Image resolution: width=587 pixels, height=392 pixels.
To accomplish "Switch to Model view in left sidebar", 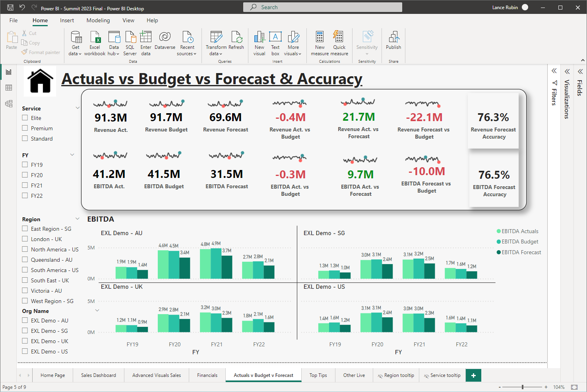I will coord(9,104).
